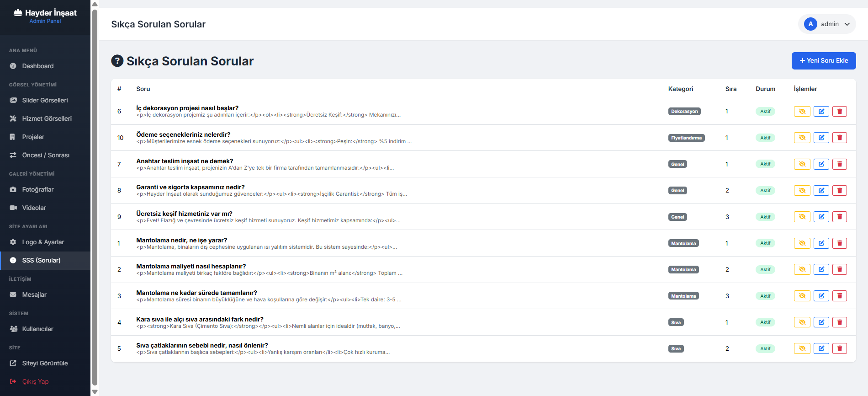Open Logo & Ayarlar settings

point(45,242)
